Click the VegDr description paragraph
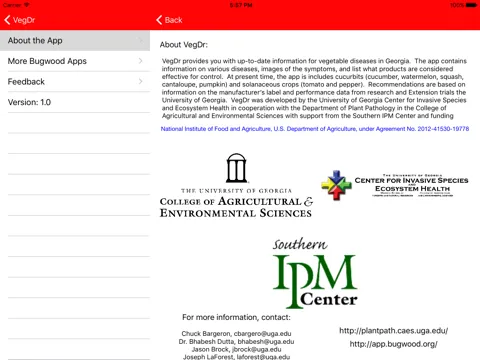This screenshot has height=360, width=480. (314, 88)
